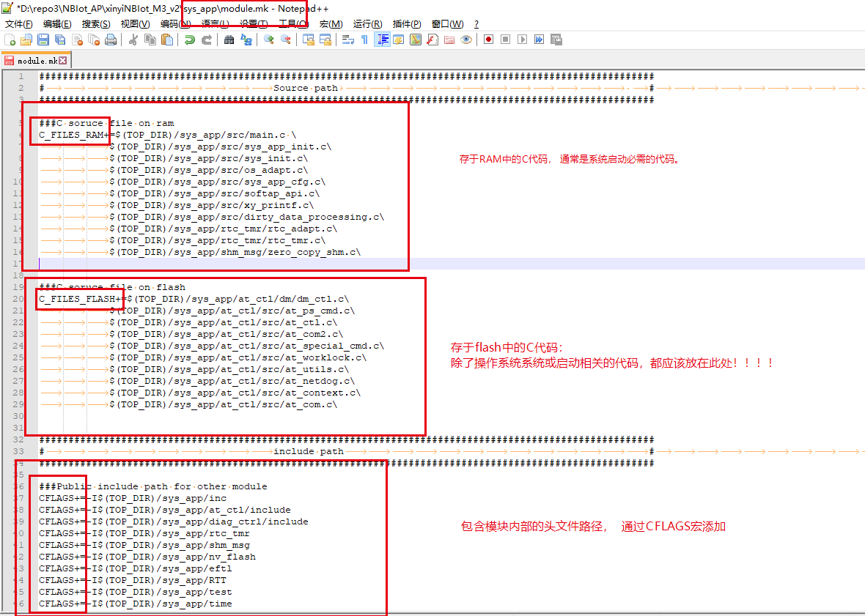
Task: Cut selection using scissors icon
Action: [133, 40]
